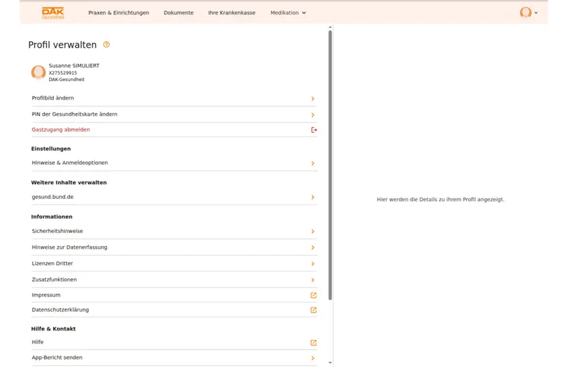
Task: Expand the Sicherheitshinweise chevron
Action: click(x=313, y=231)
